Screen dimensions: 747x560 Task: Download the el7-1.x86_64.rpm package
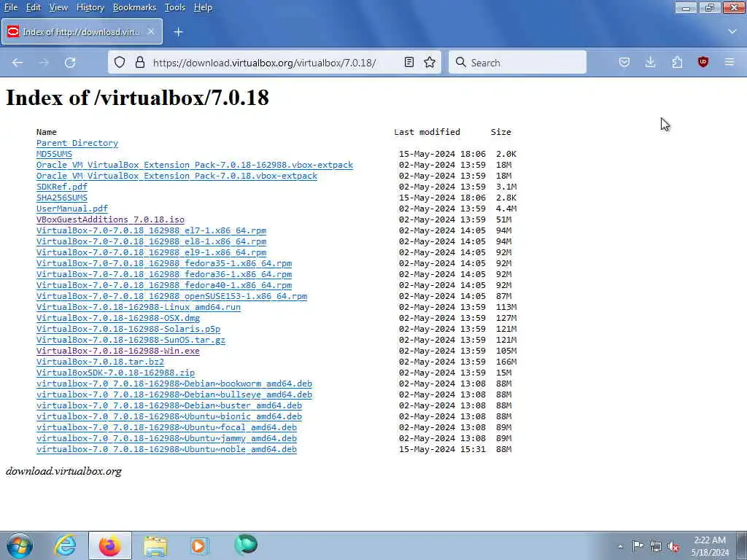coord(152,230)
